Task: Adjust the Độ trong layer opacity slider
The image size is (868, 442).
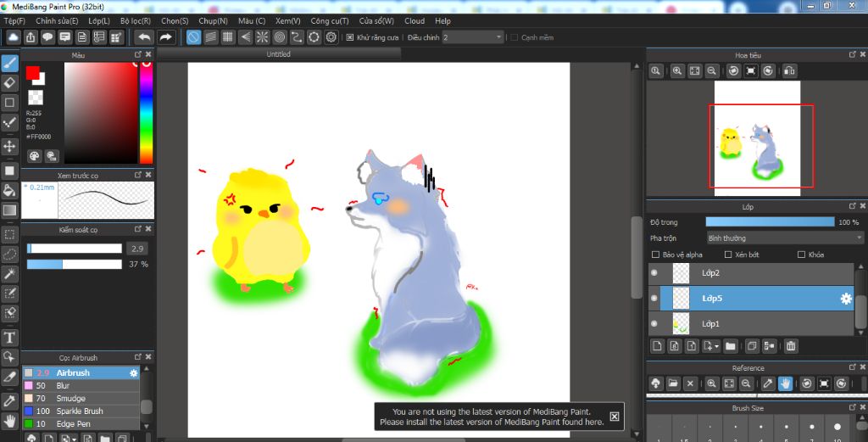Action: 770,222
